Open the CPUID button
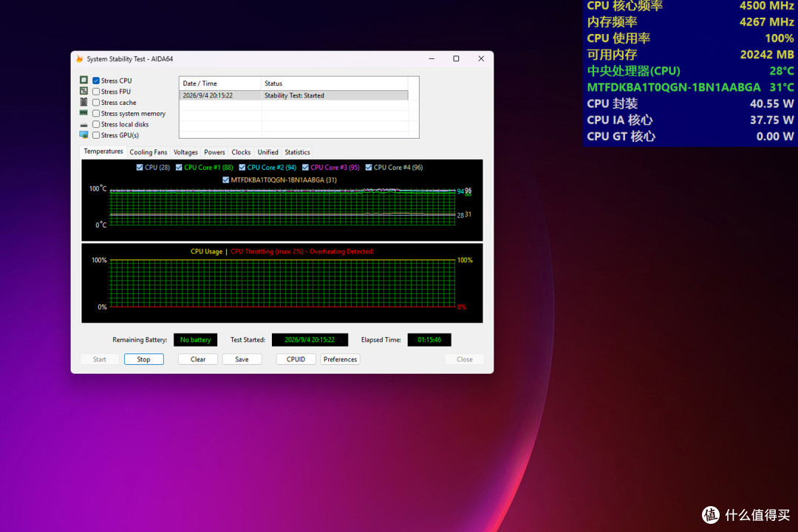 click(x=296, y=359)
